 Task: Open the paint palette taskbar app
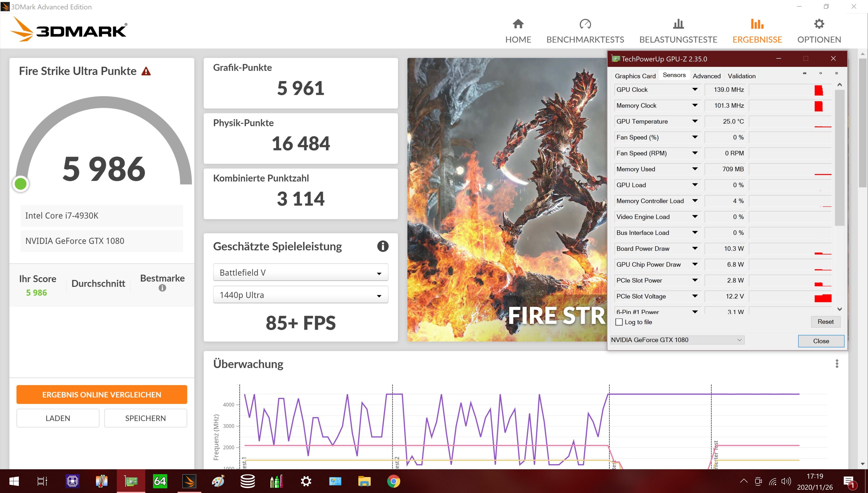point(218,481)
